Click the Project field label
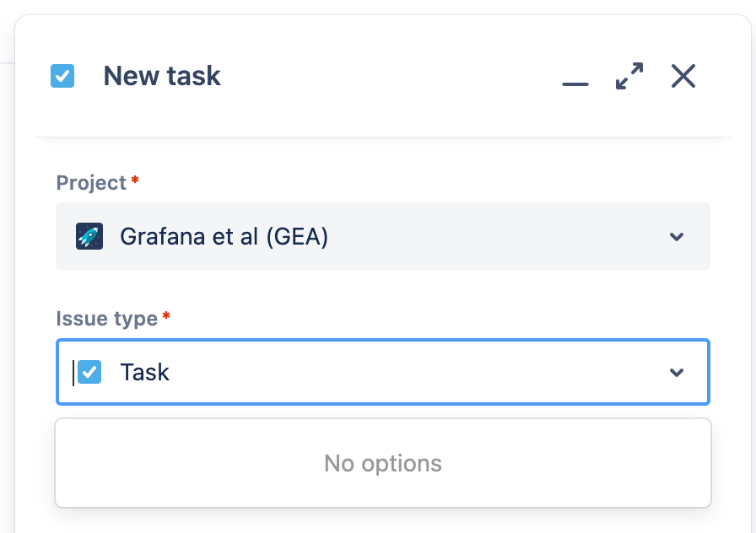The image size is (756, 533). pos(91,183)
